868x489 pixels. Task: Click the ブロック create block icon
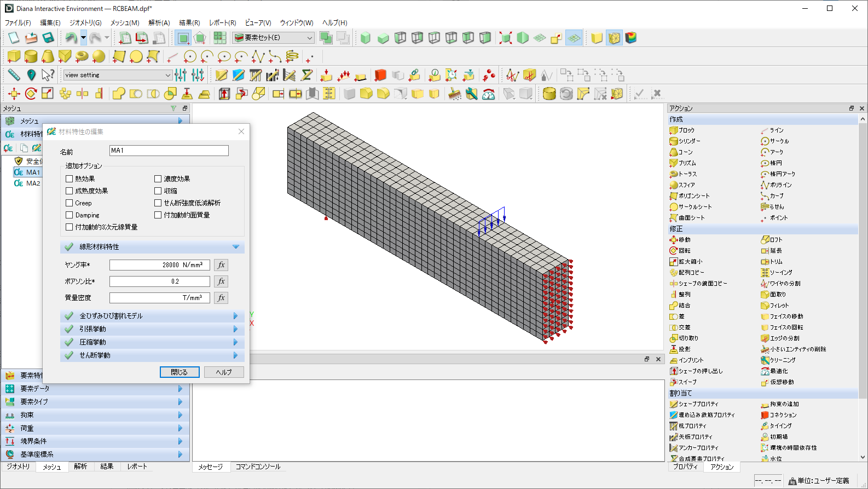click(x=674, y=130)
